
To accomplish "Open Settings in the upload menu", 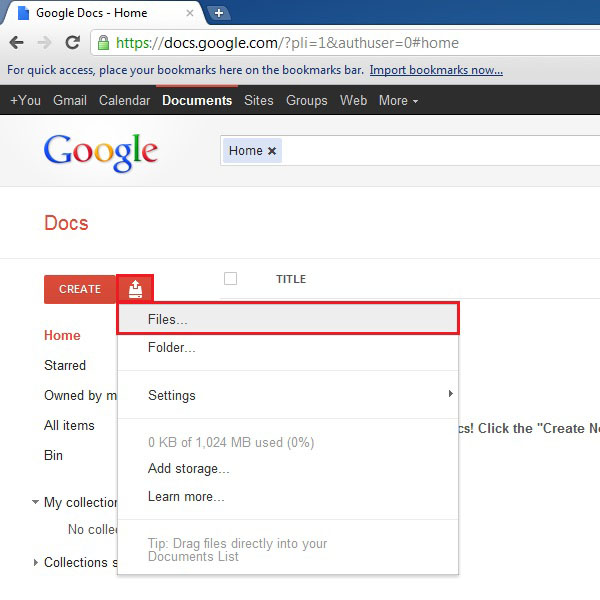I will [x=288, y=395].
